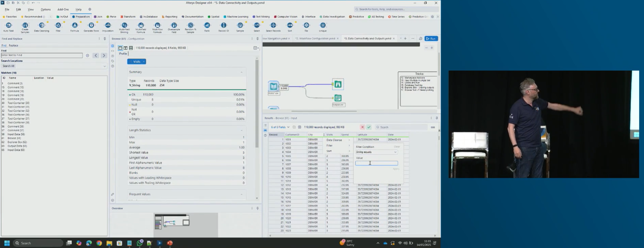The height and width of the screenshot is (248, 644).
Task: Select the Multi-Row Formula tool
Action: 157,27
